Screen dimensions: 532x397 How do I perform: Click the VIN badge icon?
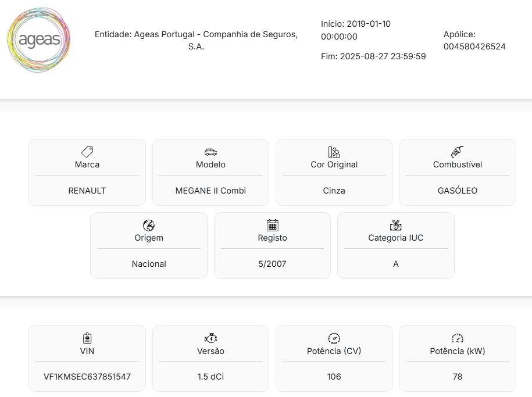point(87,338)
